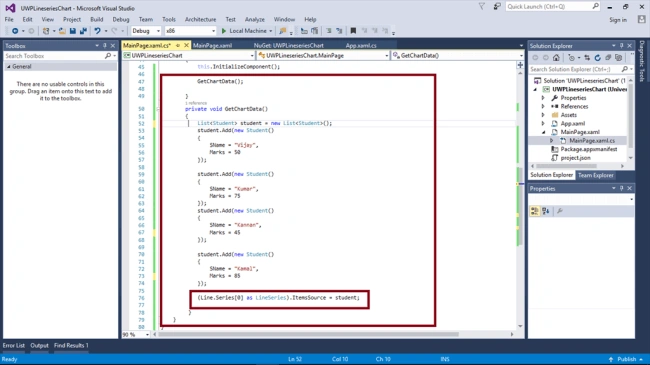650x365 pixels.
Task: Click the Pending Changes Filter icon
Action: click(572, 58)
